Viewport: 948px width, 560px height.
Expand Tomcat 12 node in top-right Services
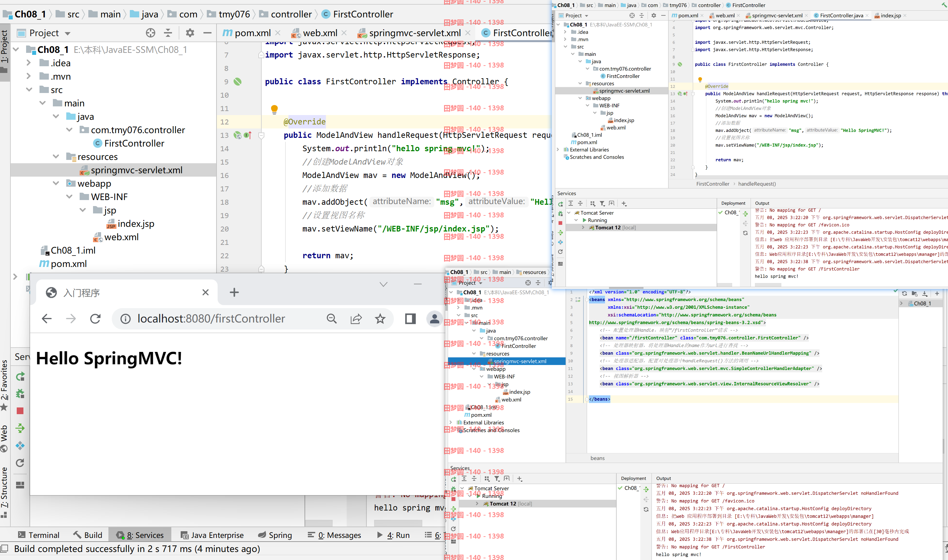[583, 227]
